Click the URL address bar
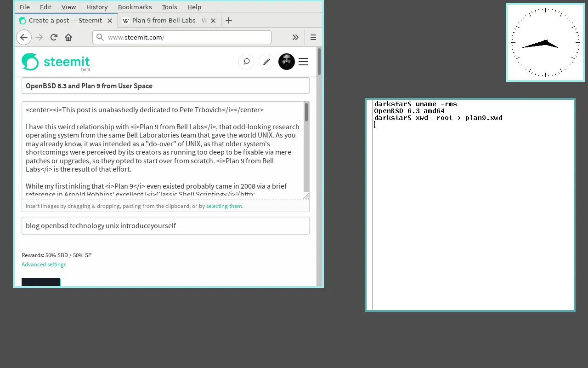588x368 pixels. click(182, 37)
